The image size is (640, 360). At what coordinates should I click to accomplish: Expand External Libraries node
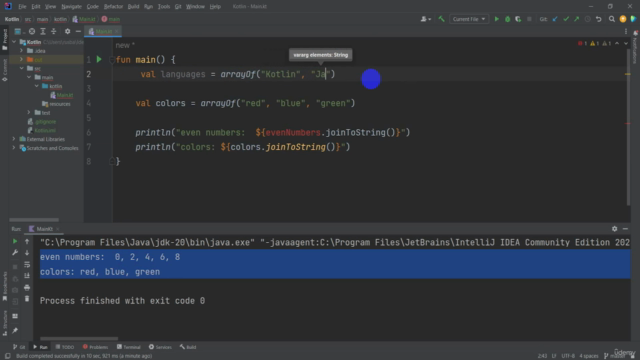(x=14, y=139)
